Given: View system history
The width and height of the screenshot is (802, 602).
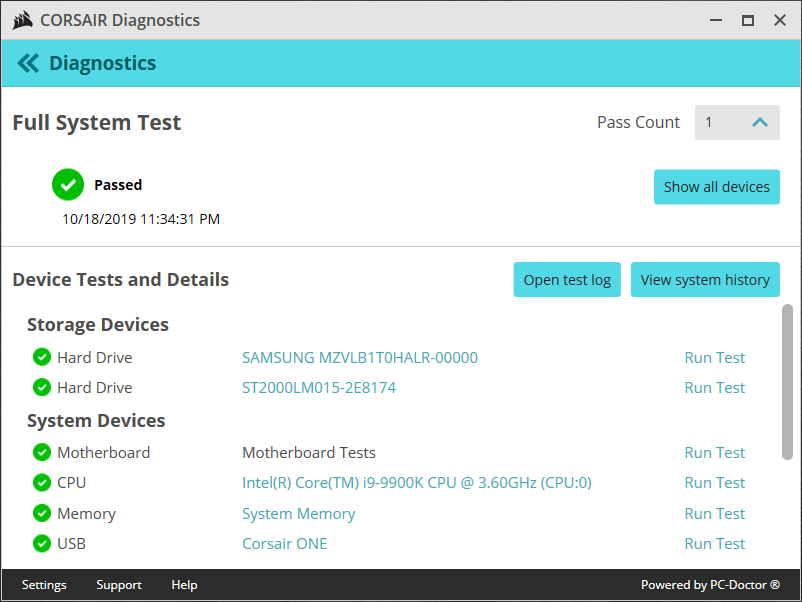Looking at the screenshot, I should pos(705,280).
